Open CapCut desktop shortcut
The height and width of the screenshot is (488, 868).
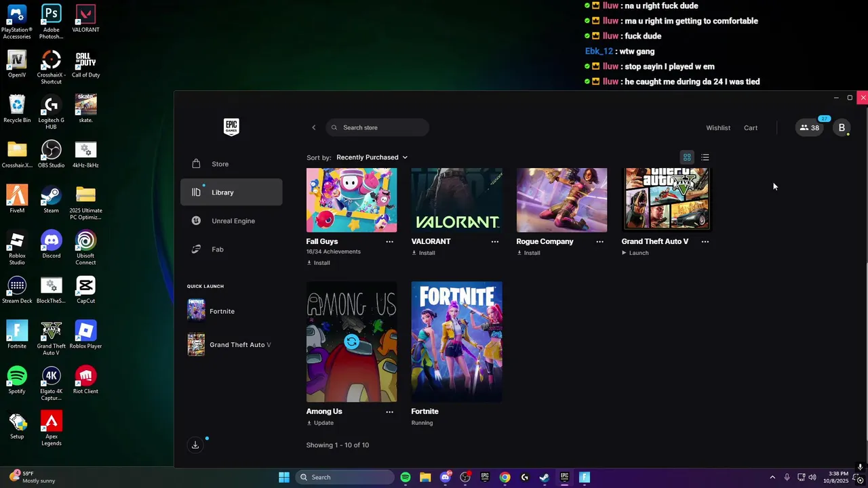pyautogui.click(x=85, y=290)
